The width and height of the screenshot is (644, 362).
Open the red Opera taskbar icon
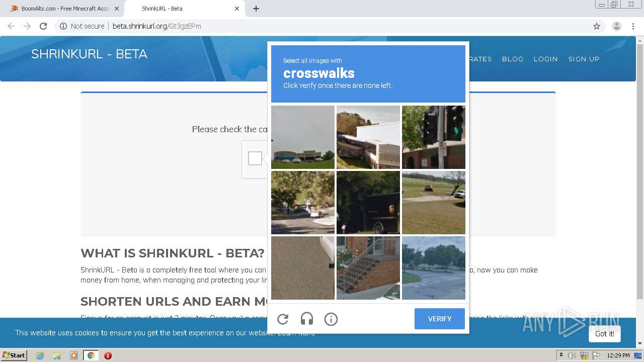pos(108,355)
